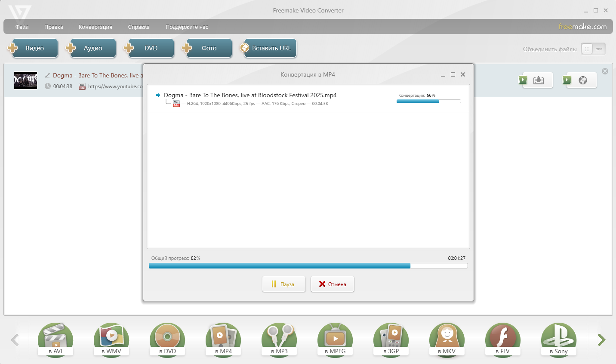Click the video duration 00:04:38

pyautogui.click(x=63, y=86)
